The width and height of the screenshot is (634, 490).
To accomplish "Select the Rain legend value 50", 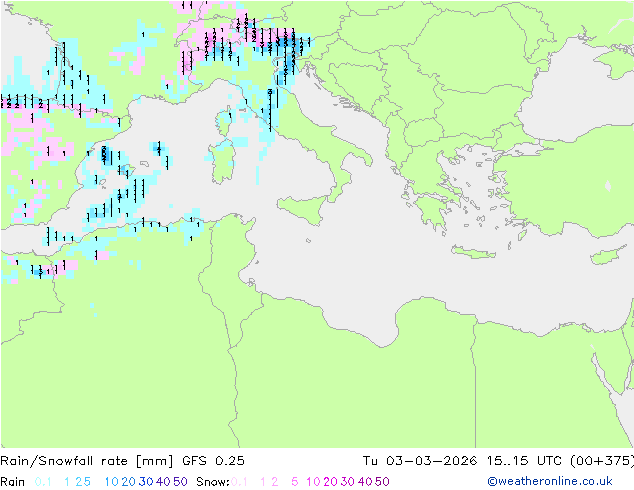I will click(180, 482).
